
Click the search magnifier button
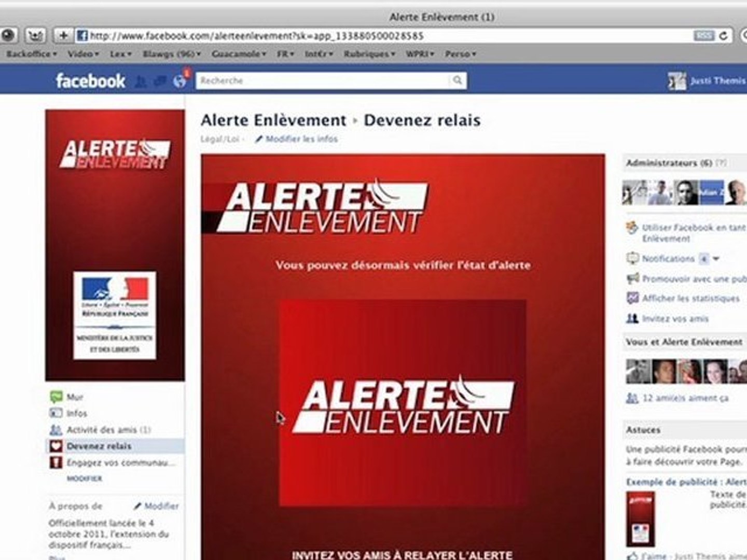[x=457, y=80]
